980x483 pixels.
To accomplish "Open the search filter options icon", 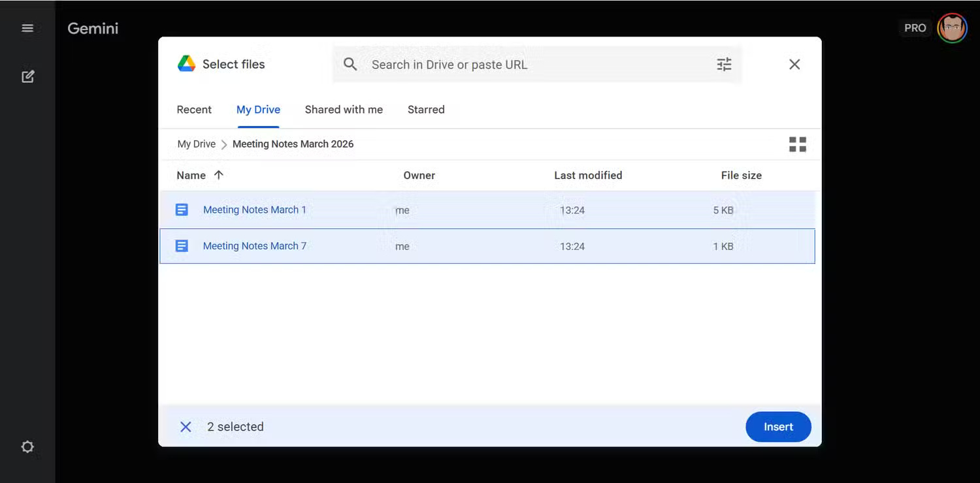I will click(723, 64).
